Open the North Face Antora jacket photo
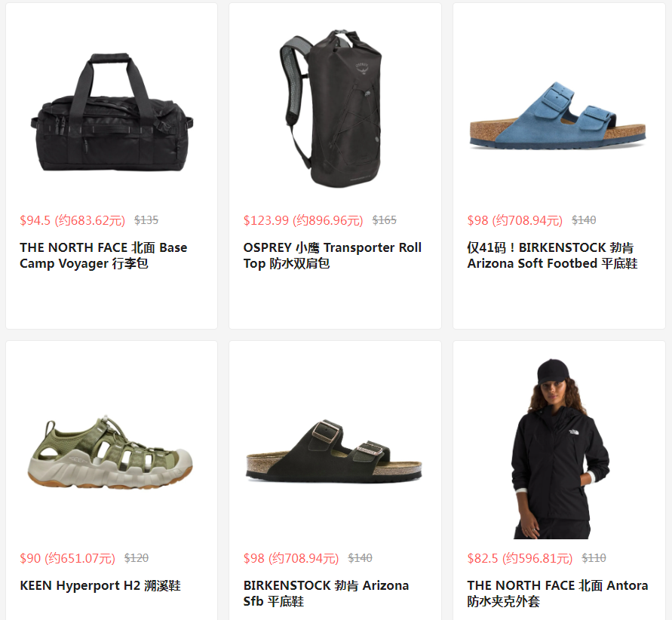Viewport: 672px width, 620px height. [560, 449]
